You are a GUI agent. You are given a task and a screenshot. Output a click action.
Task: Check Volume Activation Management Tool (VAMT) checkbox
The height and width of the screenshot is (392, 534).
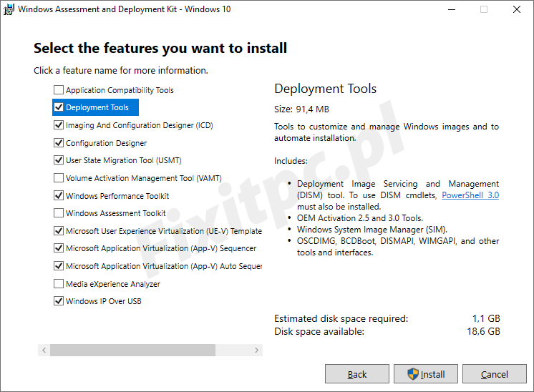(x=59, y=177)
